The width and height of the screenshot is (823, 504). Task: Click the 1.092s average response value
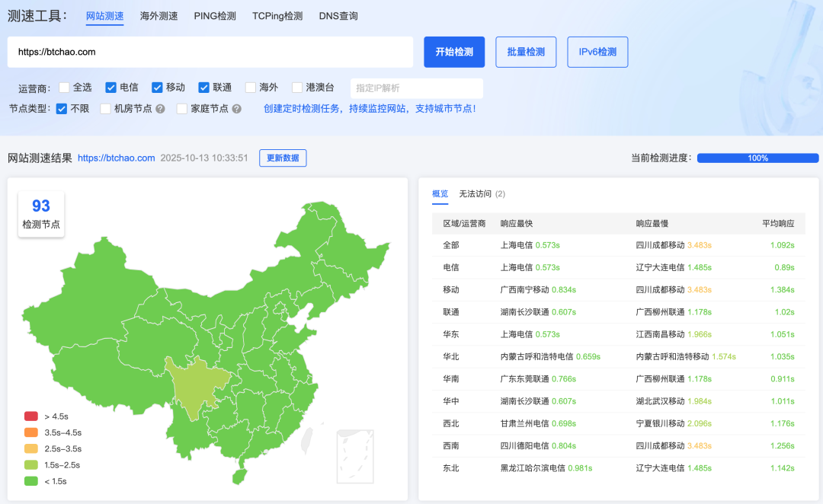click(782, 245)
